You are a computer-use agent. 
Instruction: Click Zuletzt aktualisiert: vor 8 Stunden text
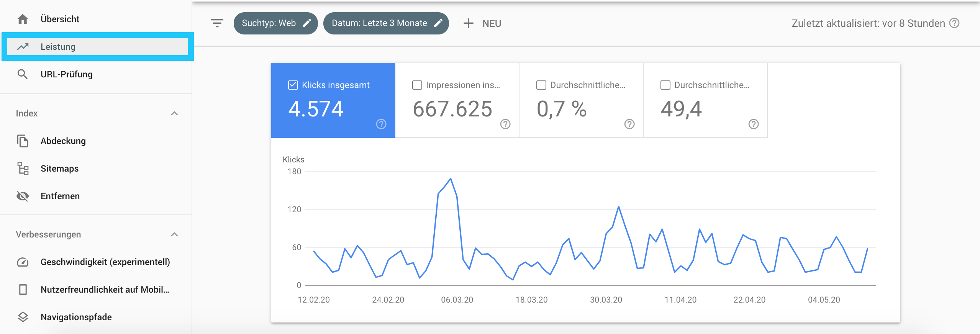[x=868, y=23]
